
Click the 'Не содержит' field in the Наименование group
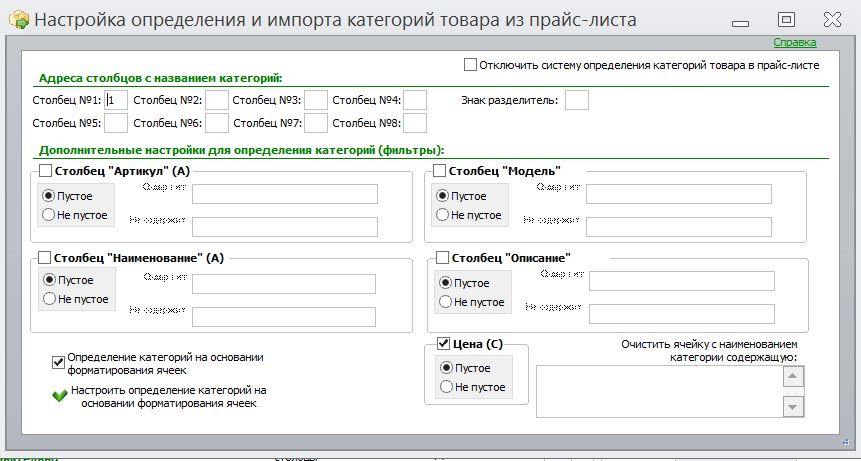[x=284, y=317]
